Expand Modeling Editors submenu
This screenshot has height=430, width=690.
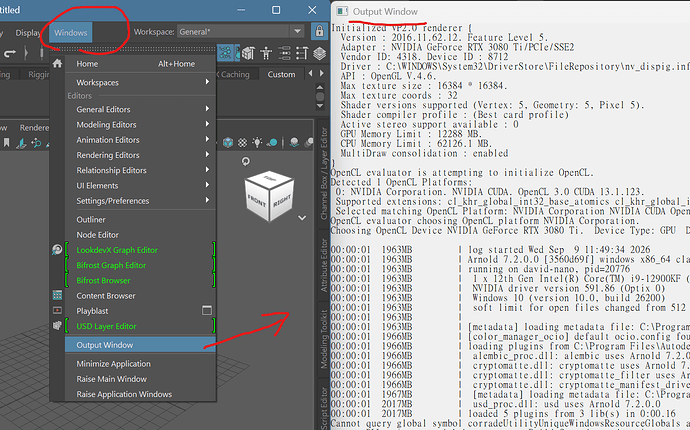click(140, 125)
